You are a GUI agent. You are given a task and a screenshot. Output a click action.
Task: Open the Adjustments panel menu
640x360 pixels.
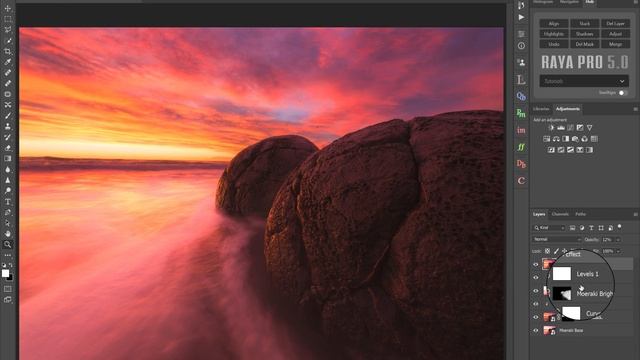635,109
